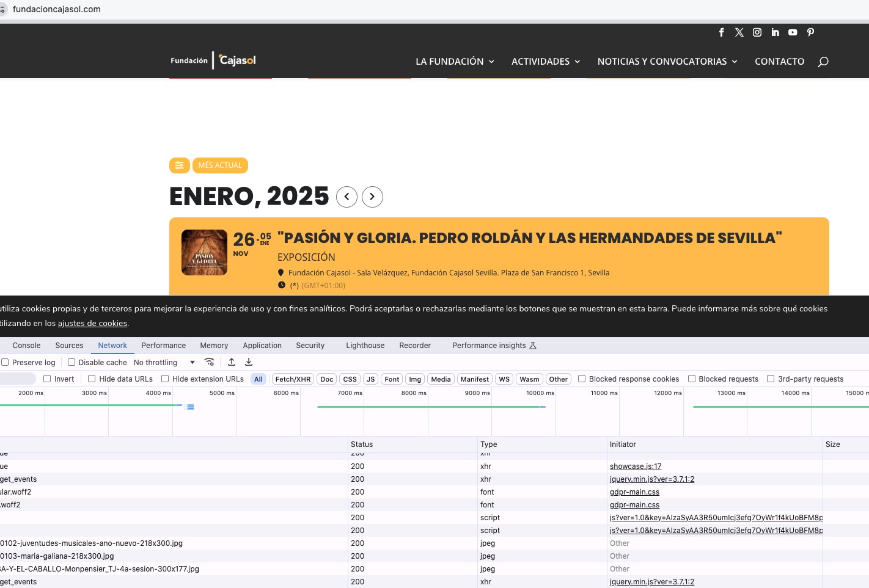The image size is (869, 588).
Task: Click the Performance insights flask icon
Action: (x=533, y=346)
